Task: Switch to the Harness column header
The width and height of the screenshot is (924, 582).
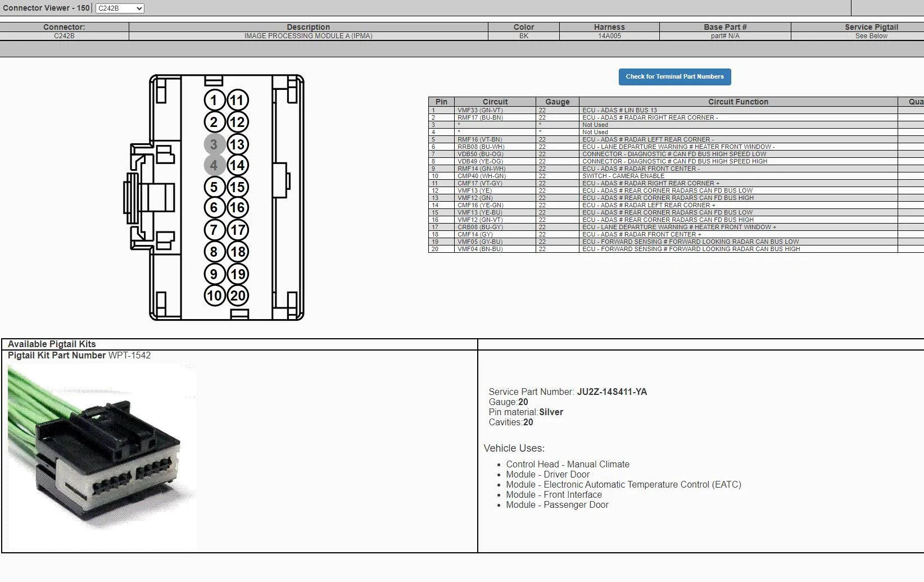Action: pyautogui.click(x=609, y=27)
